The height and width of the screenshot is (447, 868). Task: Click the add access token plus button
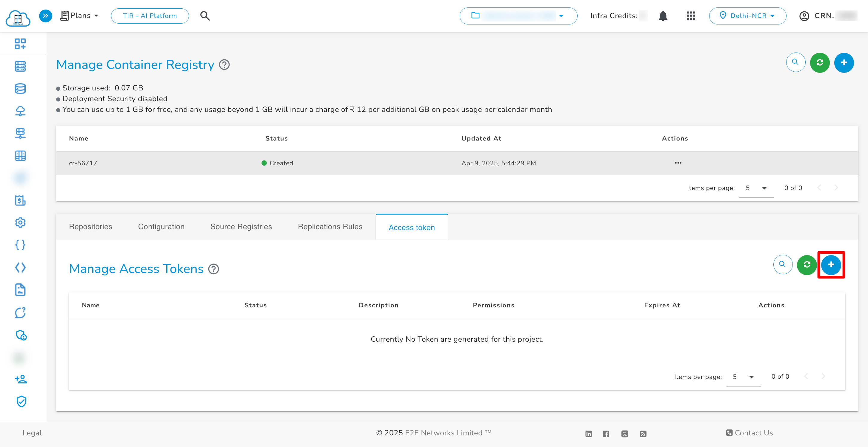(x=831, y=265)
